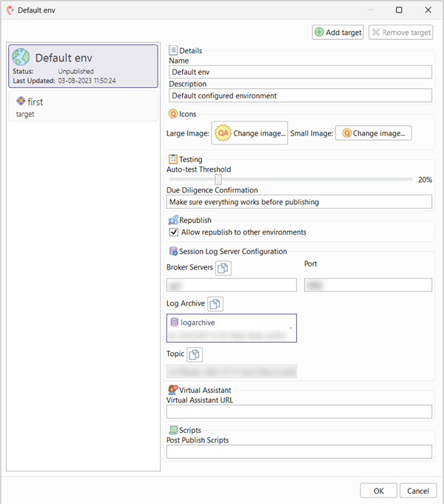Edit the Due Diligence Confirmation field

[299, 202]
